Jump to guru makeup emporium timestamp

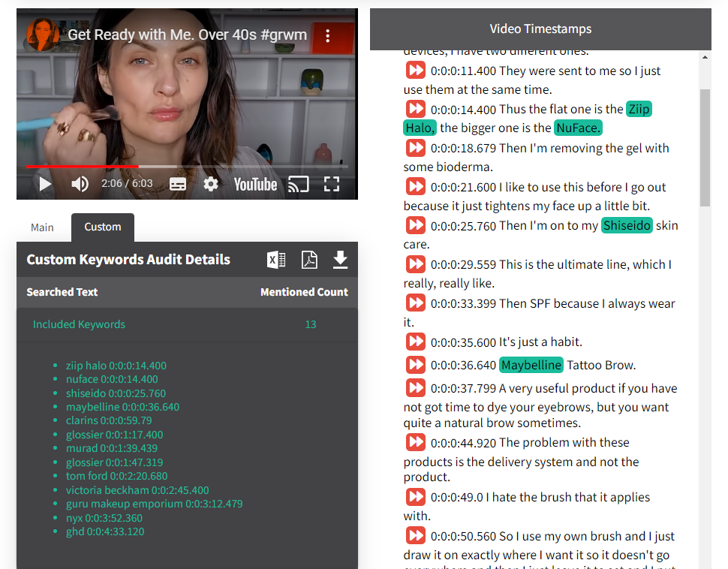[154, 504]
